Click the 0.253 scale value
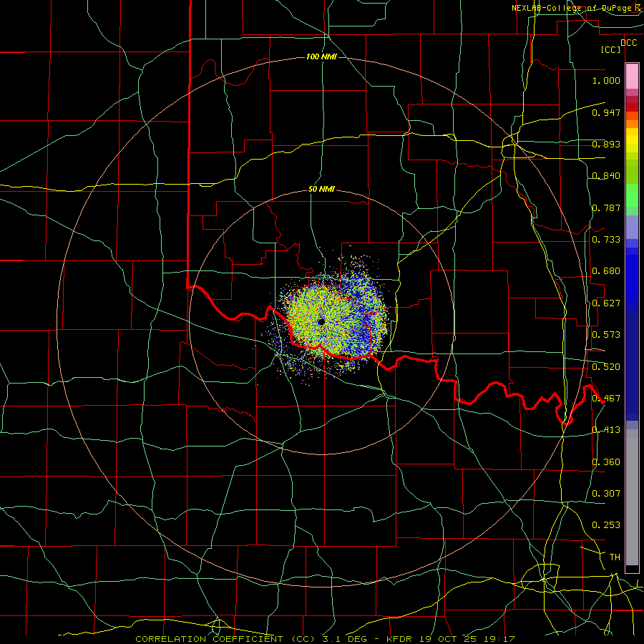Image resolution: width=644 pixels, height=644 pixels. (x=606, y=525)
